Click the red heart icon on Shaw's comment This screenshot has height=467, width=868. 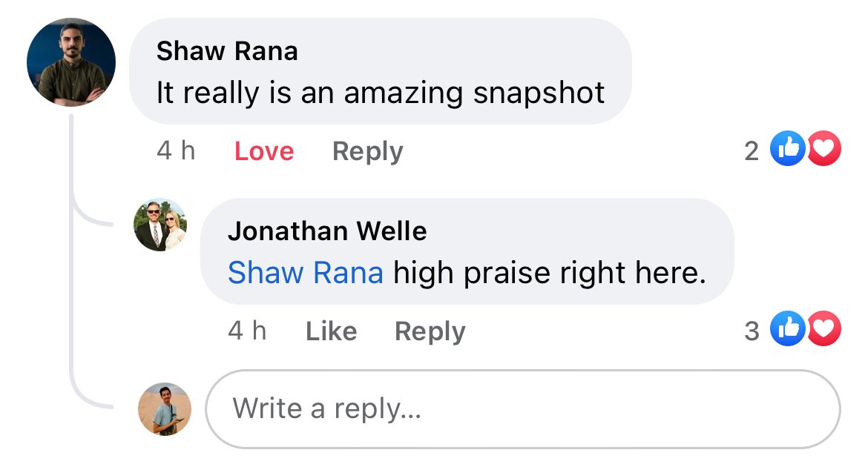point(823,150)
